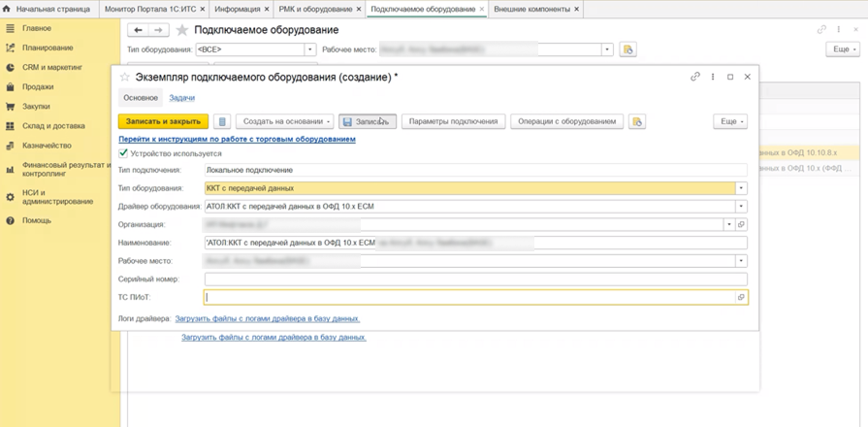868x427 pixels.
Task: Click the Записать button with floppy disk icon
Action: tap(368, 121)
